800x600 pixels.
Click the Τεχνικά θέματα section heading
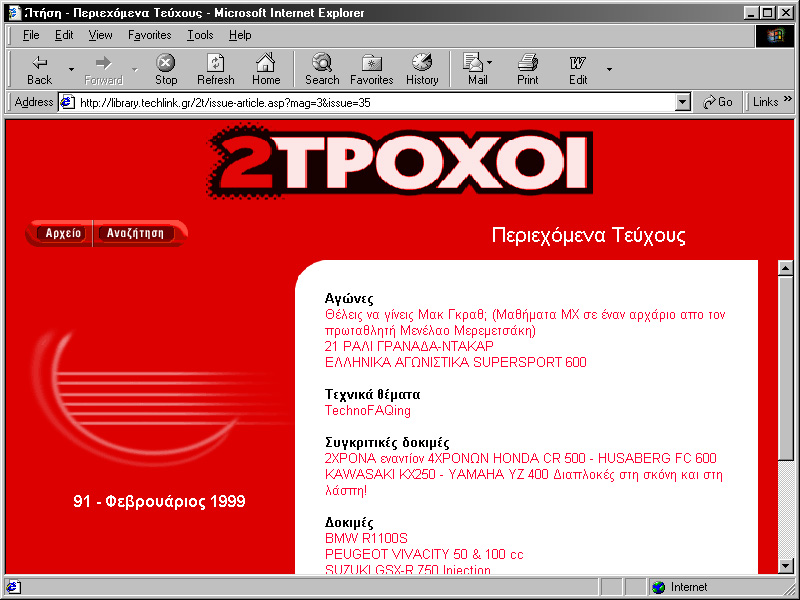(x=372, y=394)
